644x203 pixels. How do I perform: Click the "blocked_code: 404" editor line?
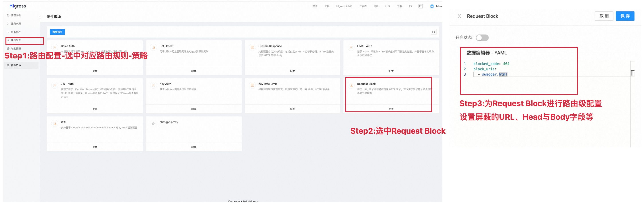(491, 64)
